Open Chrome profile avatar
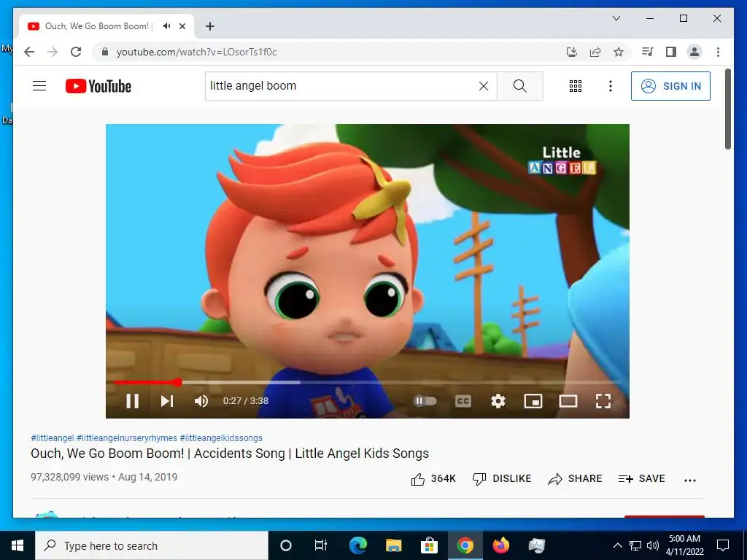 694,52
